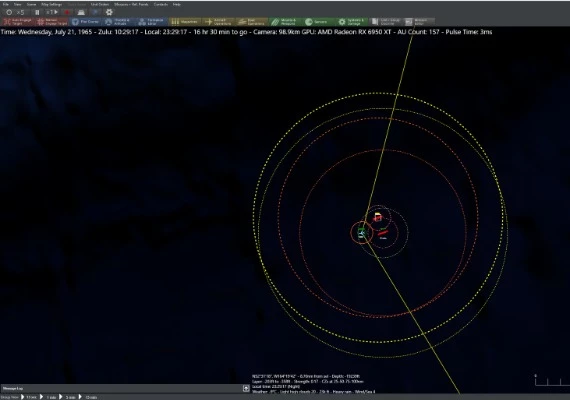Click the ship silhouette toolbar icon
The width and height of the screenshot is (570, 400).
coord(81,12)
